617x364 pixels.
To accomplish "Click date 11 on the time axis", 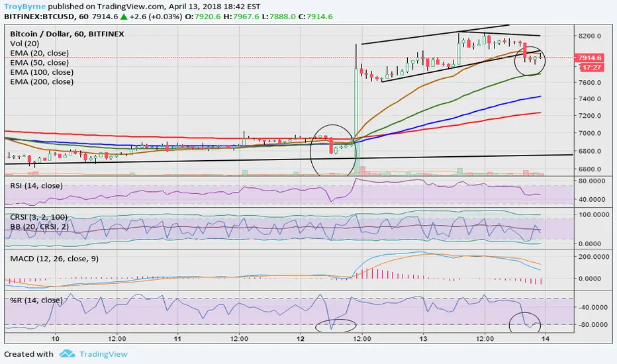I will tap(177, 338).
